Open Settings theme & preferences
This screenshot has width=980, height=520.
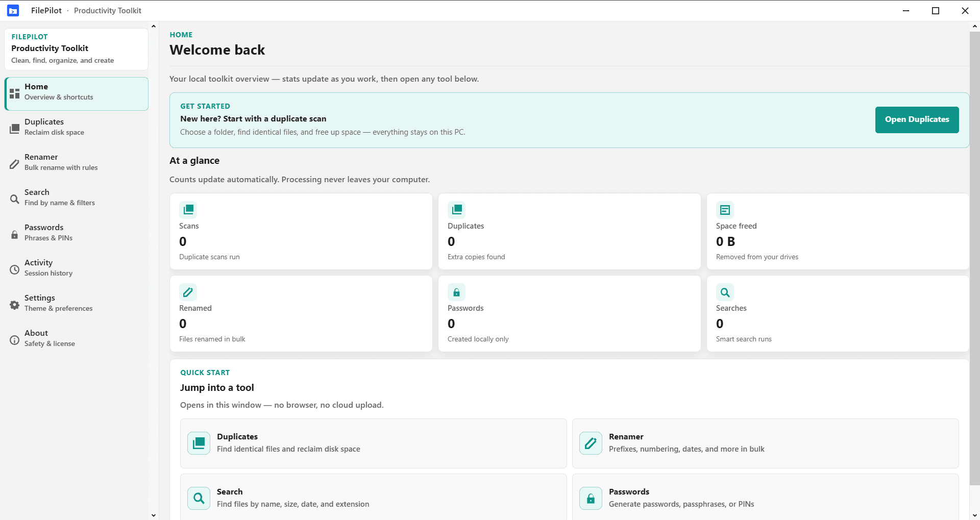coord(77,305)
